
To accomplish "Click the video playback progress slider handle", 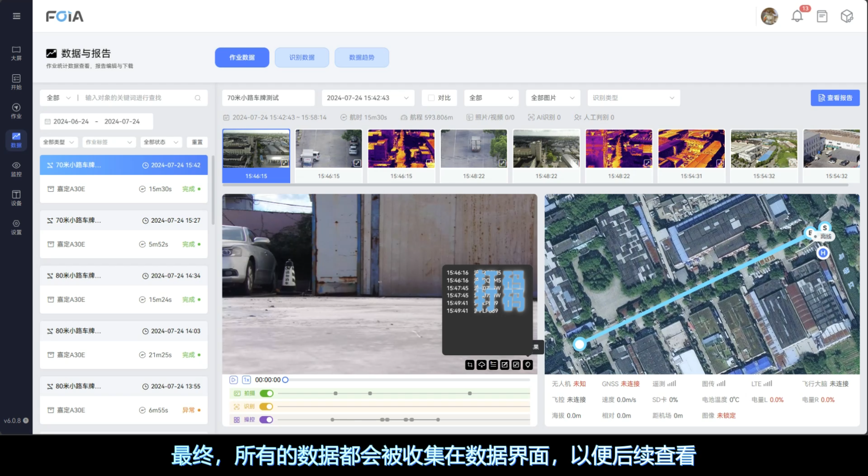I will (285, 380).
